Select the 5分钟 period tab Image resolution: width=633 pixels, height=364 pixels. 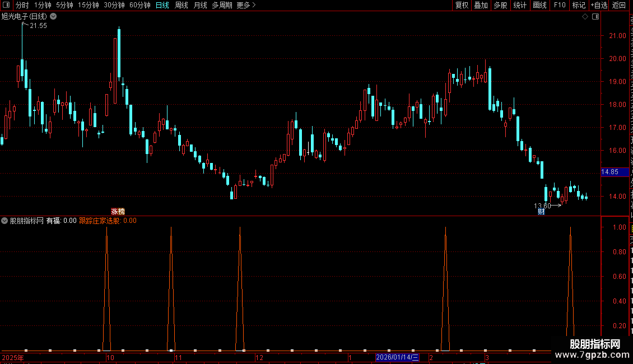click(64, 5)
